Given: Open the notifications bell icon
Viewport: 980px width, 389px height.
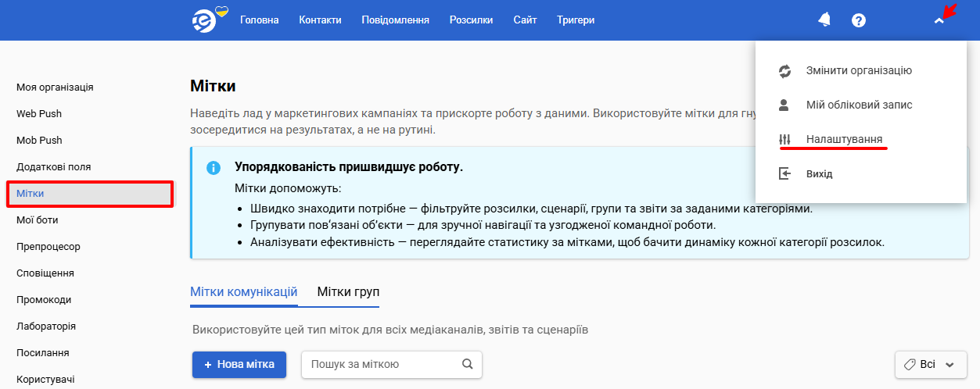Looking at the screenshot, I should click(824, 20).
